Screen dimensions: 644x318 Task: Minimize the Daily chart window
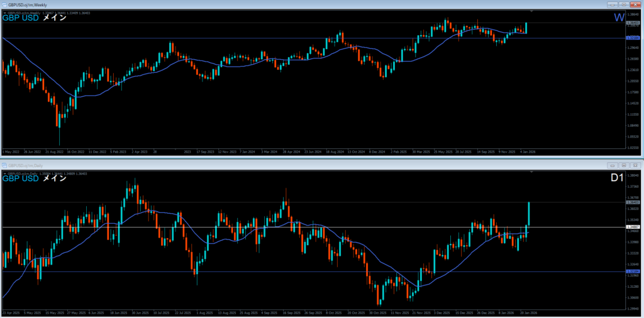point(613,165)
